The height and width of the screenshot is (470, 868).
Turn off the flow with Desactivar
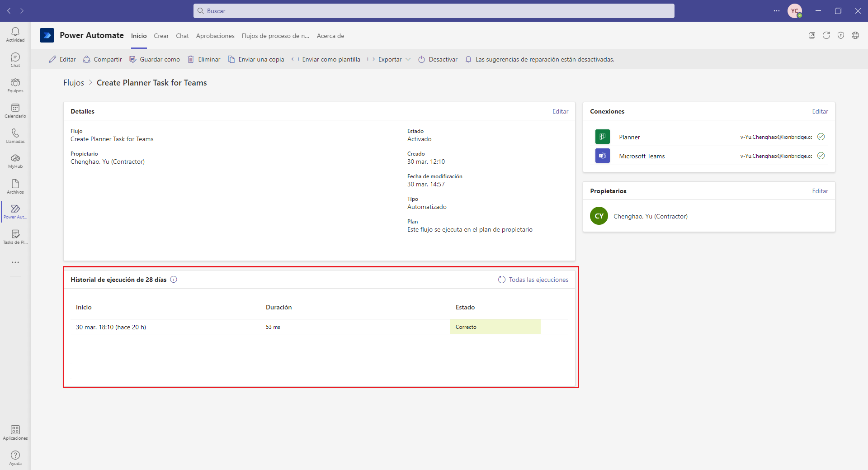438,59
